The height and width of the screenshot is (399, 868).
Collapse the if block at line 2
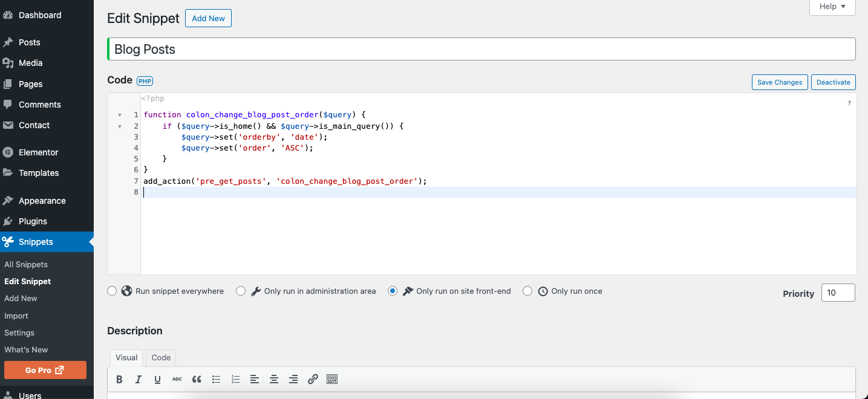click(x=120, y=126)
